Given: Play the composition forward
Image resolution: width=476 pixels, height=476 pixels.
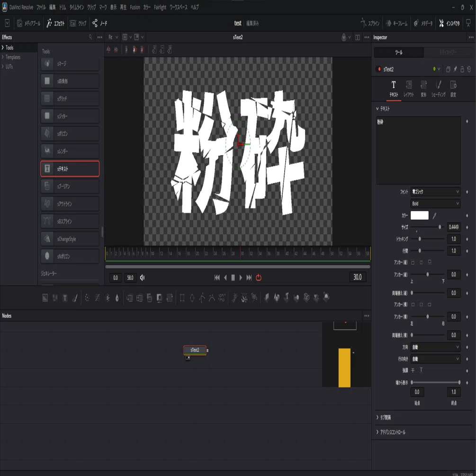Looking at the screenshot, I should pyautogui.click(x=241, y=278).
